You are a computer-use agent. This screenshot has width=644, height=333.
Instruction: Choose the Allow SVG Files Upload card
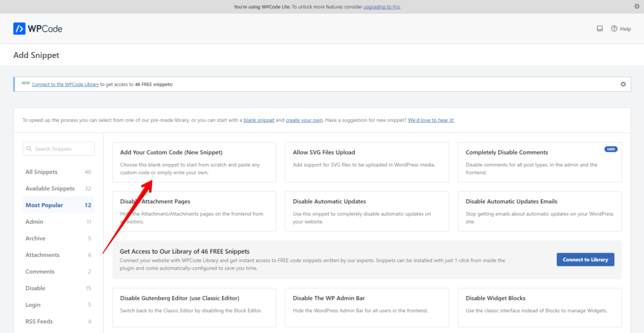[367, 162]
